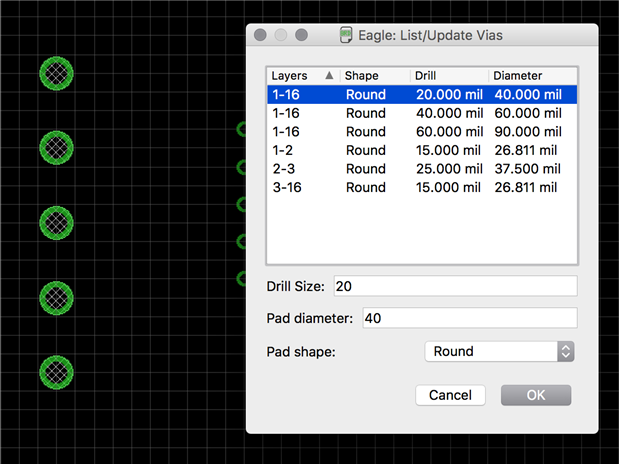Click the second green via from top

point(56,147)
